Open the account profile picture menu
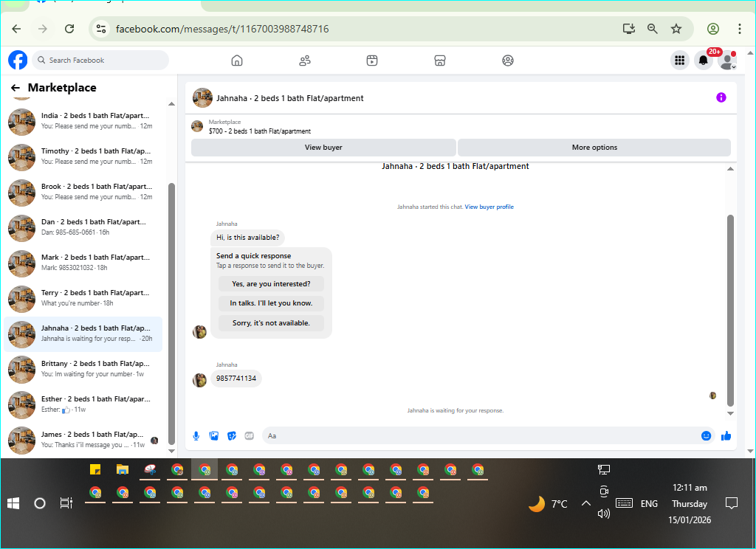The image size is (756, 549). (x=727, y=61)
